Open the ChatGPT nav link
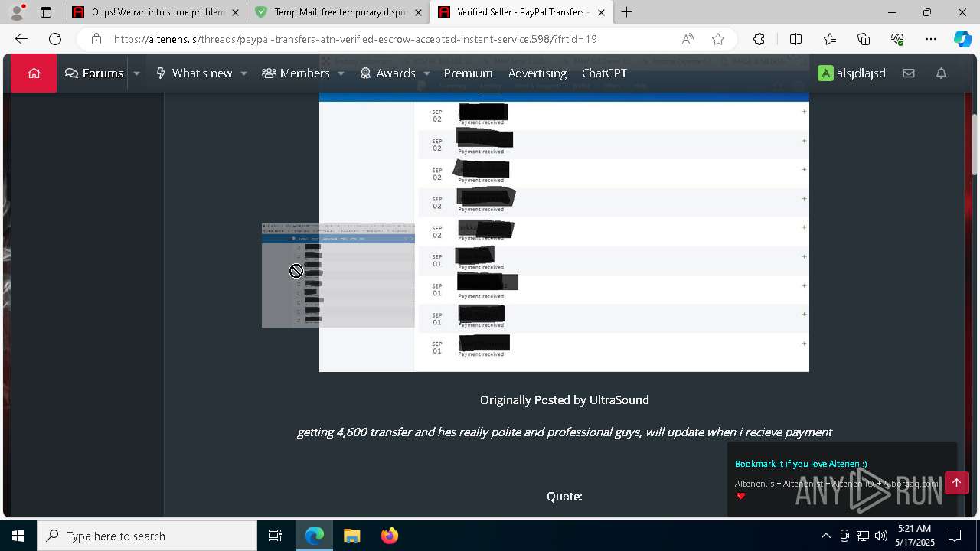This screenshot has height=551, width=980. coord(604,73)
